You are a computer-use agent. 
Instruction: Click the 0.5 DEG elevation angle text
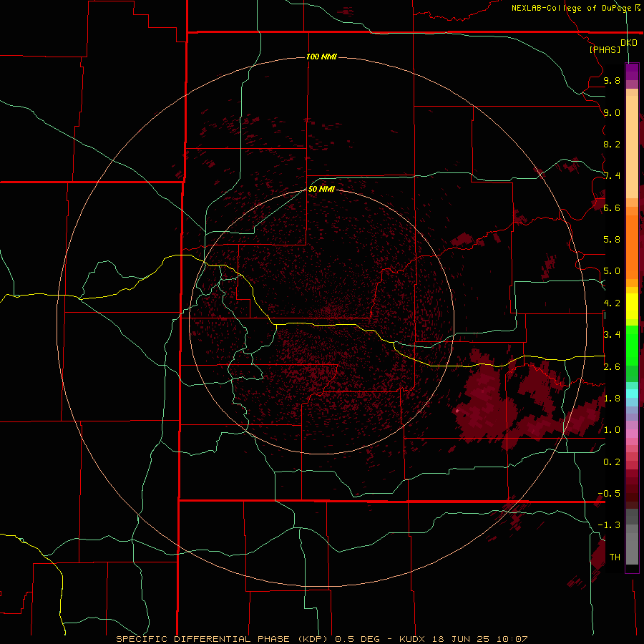click(358, 639)
